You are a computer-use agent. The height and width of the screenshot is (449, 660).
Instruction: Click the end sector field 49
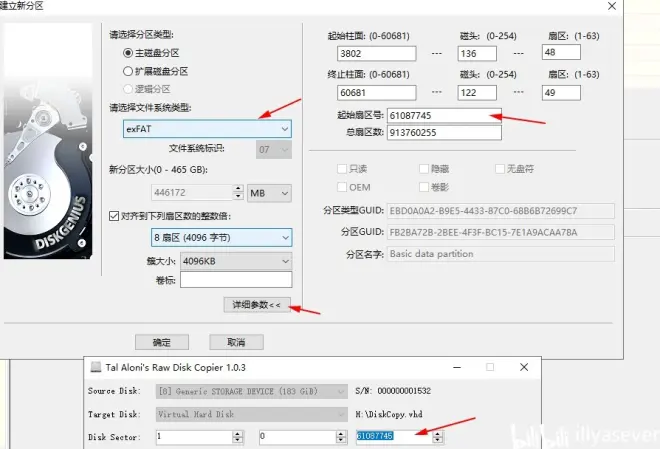(561, 93)
